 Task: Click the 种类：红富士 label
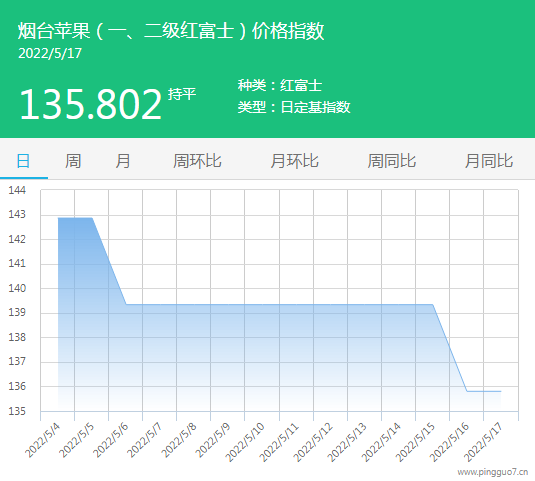click(x=280, y=85)
